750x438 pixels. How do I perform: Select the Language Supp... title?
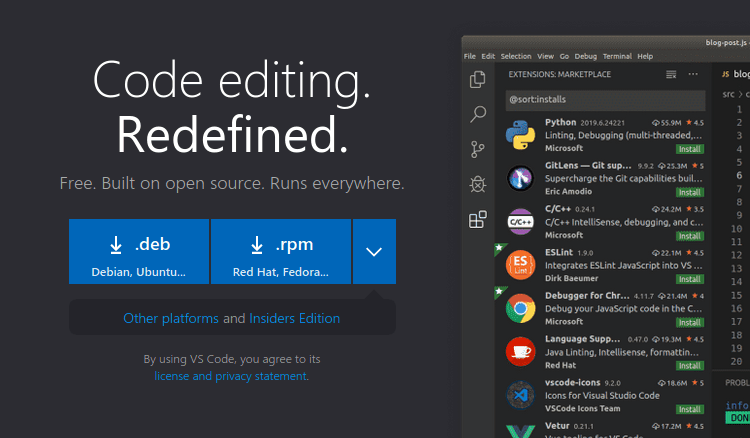(583, 339)
